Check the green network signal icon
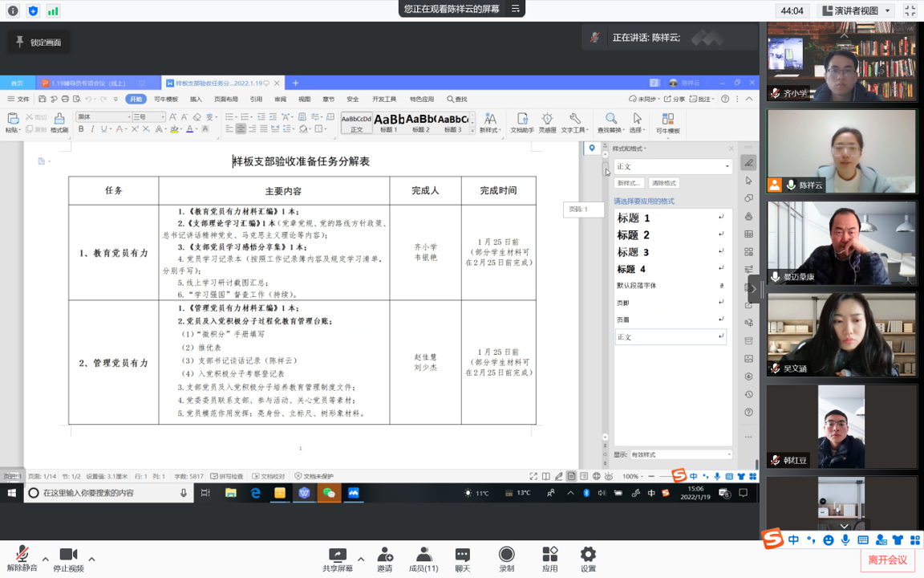The width and height of the screenshot is (924, 578). coord(53,11)
